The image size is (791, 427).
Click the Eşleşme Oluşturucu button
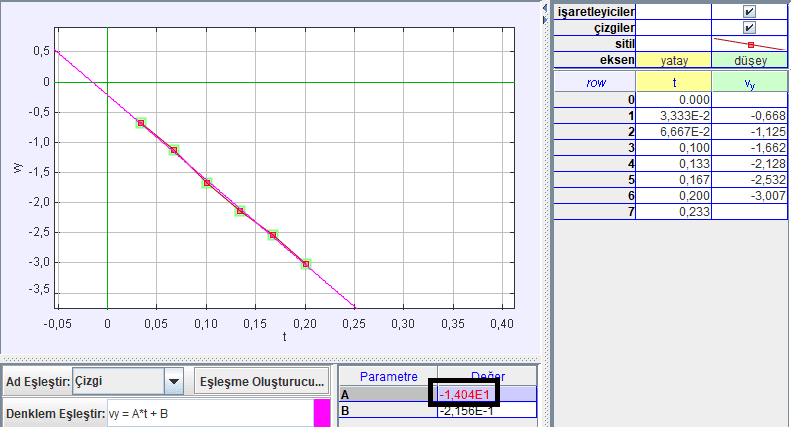pyautogui.click(x=262, y=382)
